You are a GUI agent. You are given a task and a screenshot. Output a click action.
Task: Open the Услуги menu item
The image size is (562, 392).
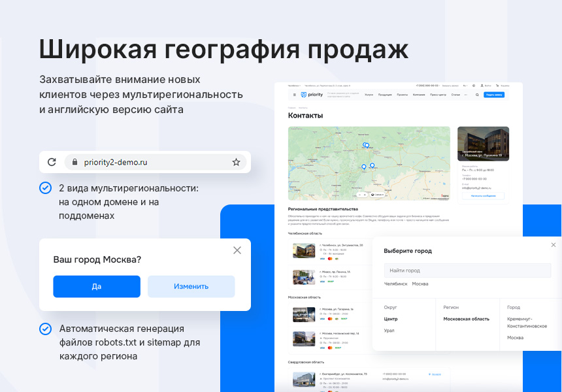[369, 94]
